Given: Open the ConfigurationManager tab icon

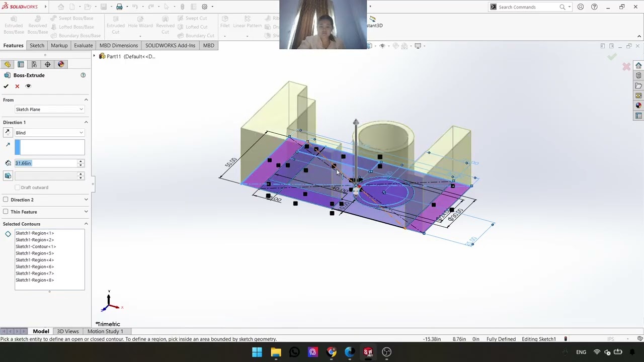Looking at the screenshot, I should (34, 64).
